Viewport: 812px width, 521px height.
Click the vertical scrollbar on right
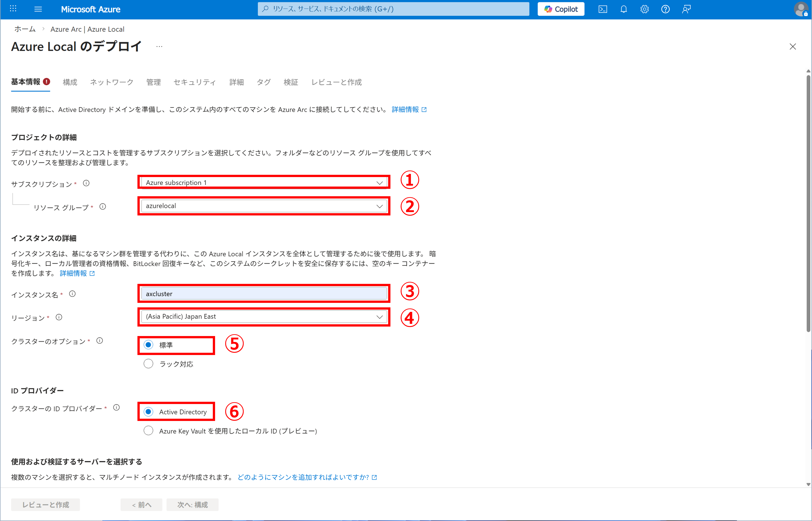pyautogui.click(x=808, y=203)
